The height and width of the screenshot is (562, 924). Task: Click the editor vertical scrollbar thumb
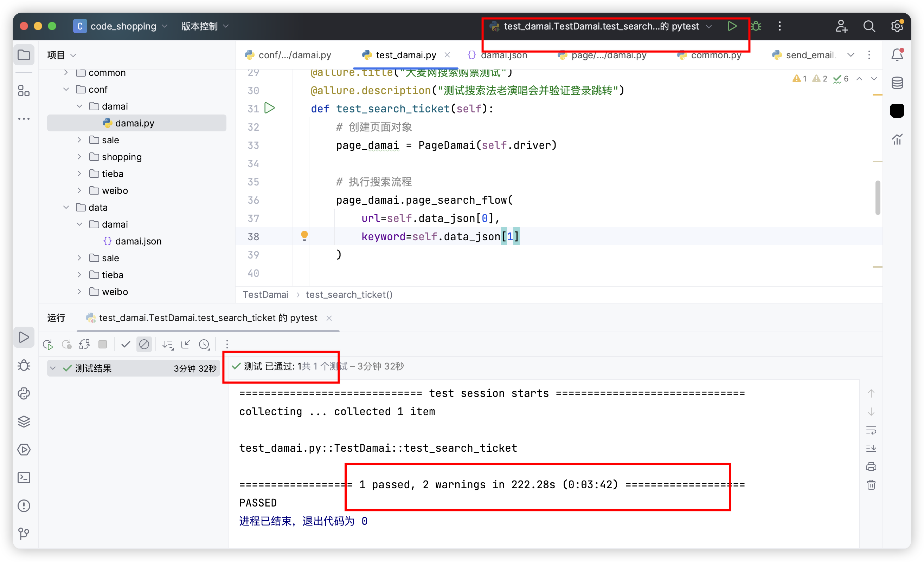878,197
